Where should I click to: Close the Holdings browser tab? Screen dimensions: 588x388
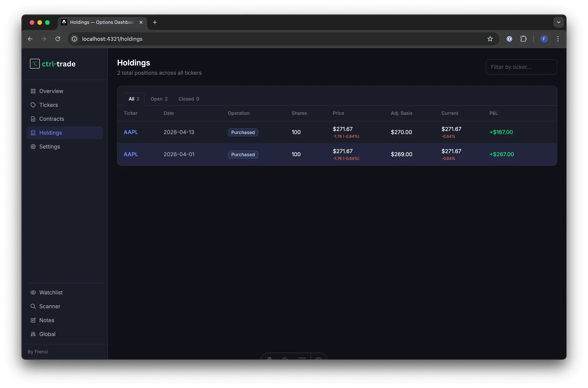pos(141,22)
